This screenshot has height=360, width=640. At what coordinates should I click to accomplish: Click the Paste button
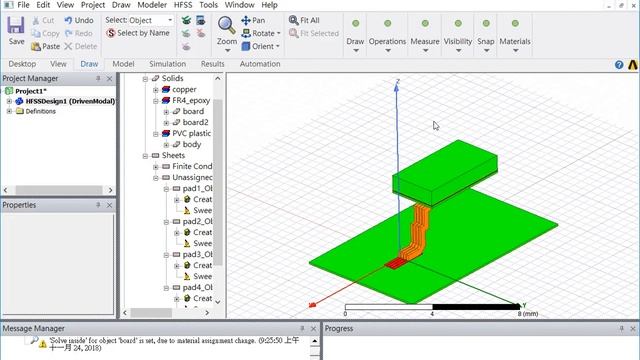point(45,46)
